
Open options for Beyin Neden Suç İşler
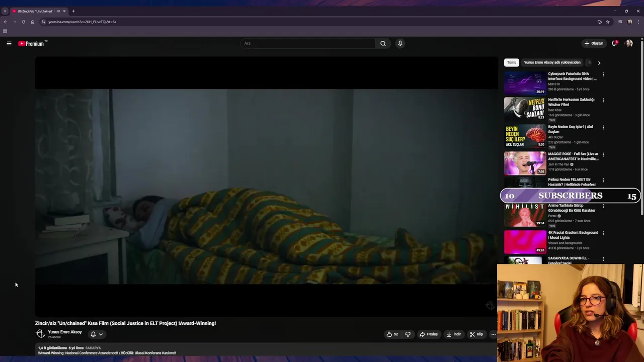(x=603, y=127)
